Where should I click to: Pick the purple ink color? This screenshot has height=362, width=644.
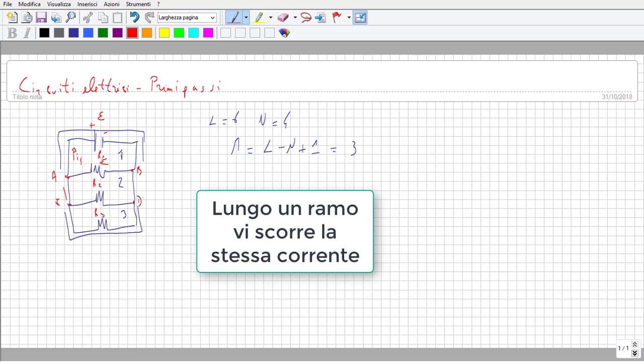click(117, 33)
